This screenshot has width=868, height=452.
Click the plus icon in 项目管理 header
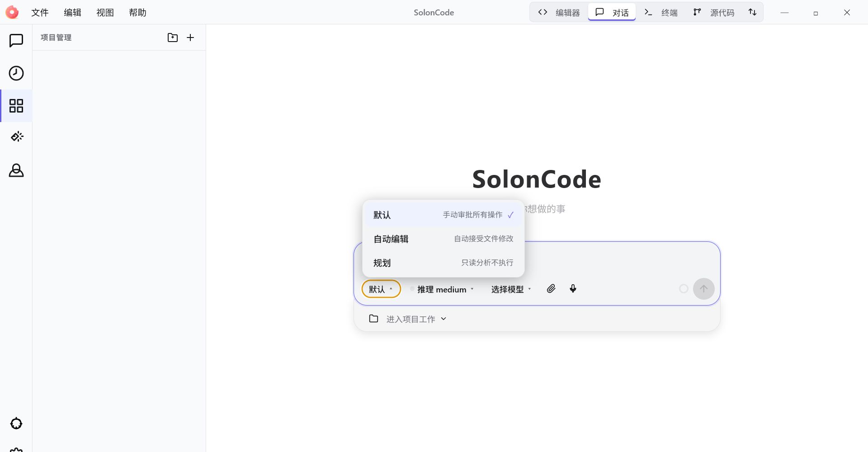click(190, 38)
